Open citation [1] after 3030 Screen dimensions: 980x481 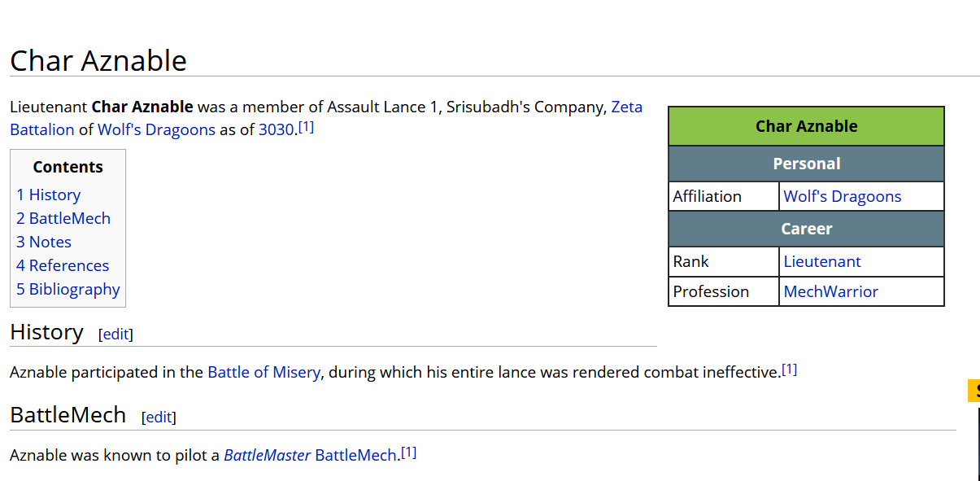click(x=306, y=127)
